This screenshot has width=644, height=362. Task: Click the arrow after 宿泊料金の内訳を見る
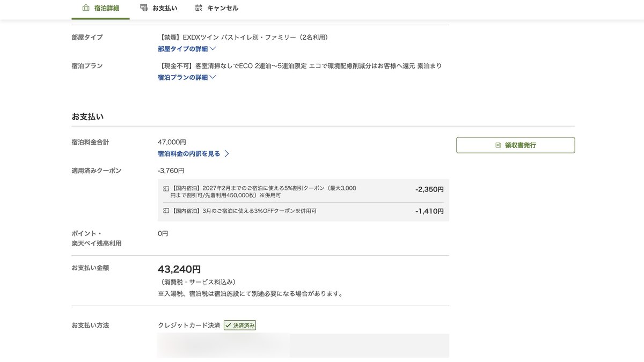[226, 153]
